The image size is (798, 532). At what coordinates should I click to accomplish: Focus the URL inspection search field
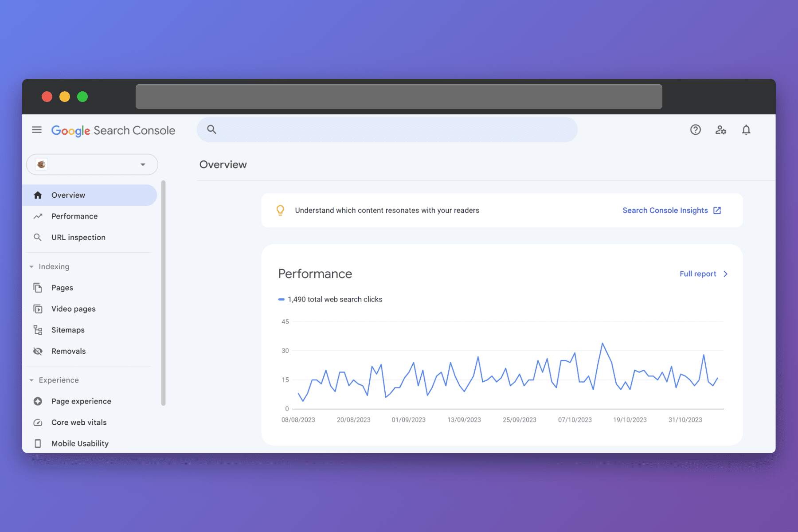pos(387,129)
